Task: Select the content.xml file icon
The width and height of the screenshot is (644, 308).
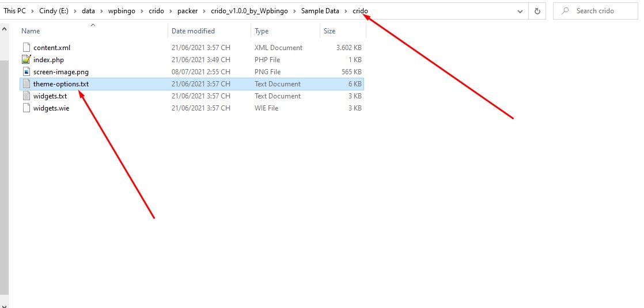Action: (26, 48)
